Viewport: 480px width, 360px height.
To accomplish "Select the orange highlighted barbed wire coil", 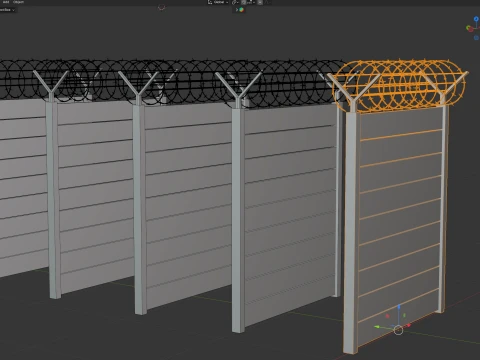I will click(399, 86).
